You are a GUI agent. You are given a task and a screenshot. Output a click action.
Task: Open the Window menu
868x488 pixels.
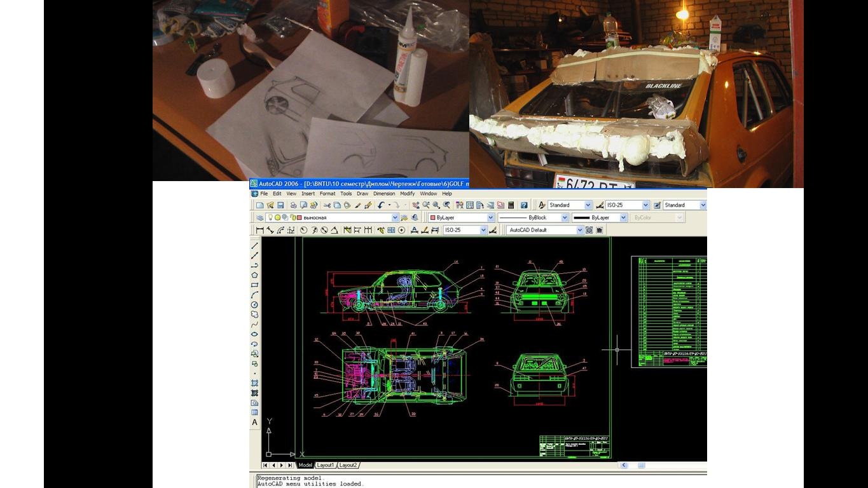click(x=429, y=194)
